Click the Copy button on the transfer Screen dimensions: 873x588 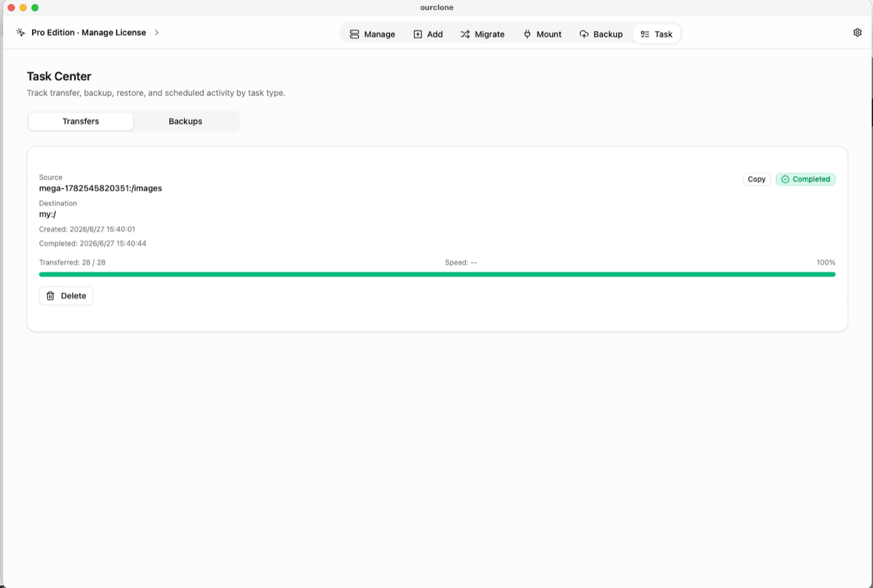(x=756, y=179)
